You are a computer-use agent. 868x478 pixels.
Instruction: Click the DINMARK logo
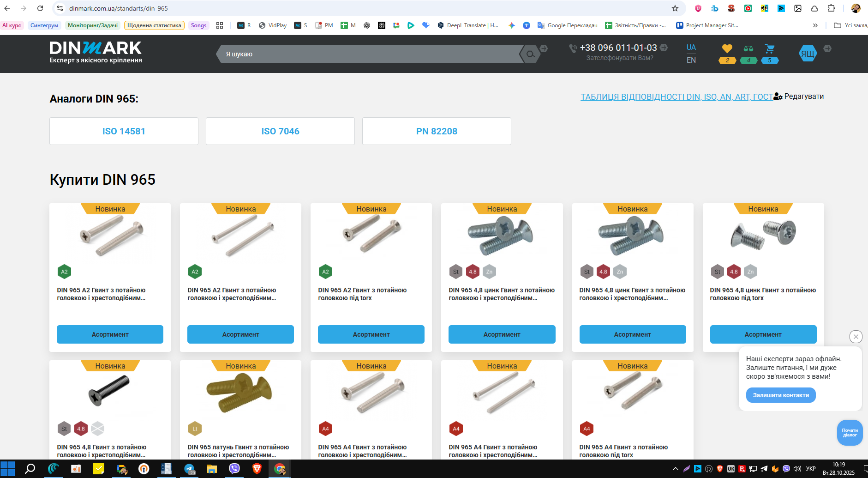96,52
